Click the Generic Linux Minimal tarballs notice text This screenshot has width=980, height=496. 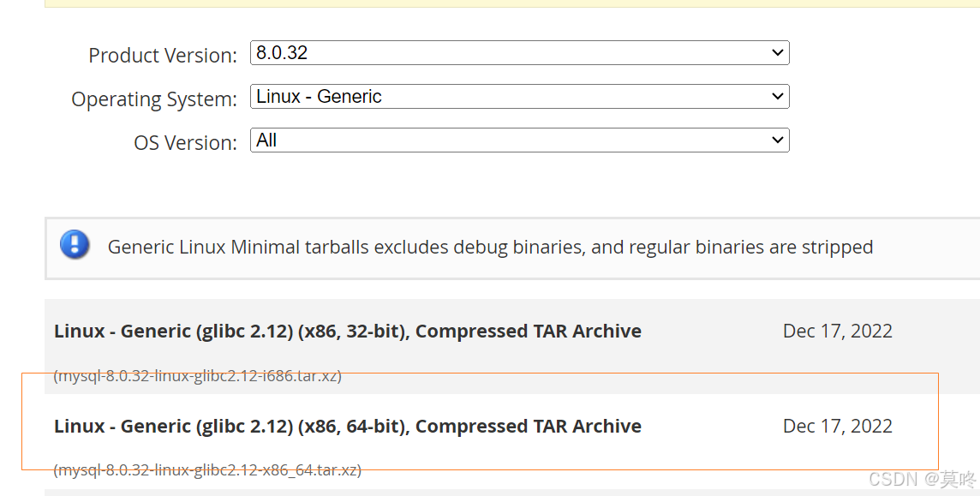[x=490, y=248]
